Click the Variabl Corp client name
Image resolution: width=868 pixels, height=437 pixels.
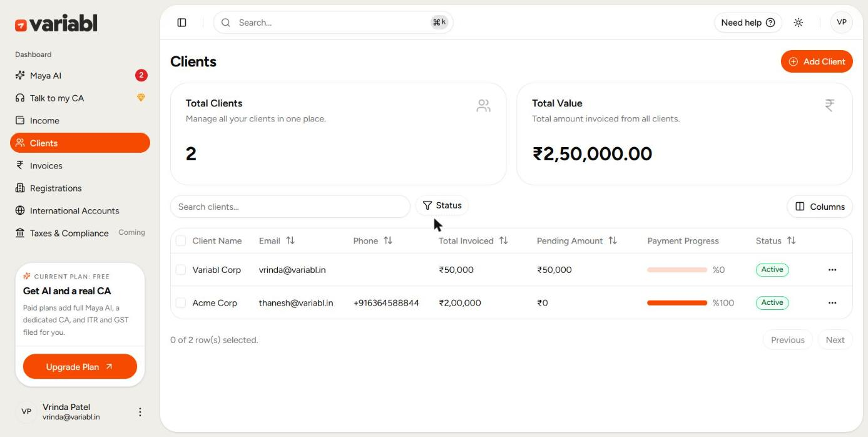pyautogui.click(x=217, y=270)
